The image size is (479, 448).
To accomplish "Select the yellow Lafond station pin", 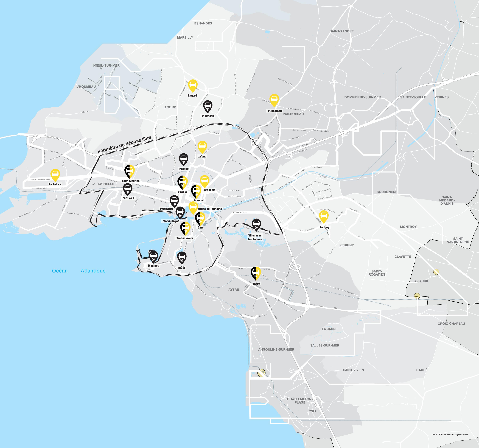I will click(x=202, y=147).
